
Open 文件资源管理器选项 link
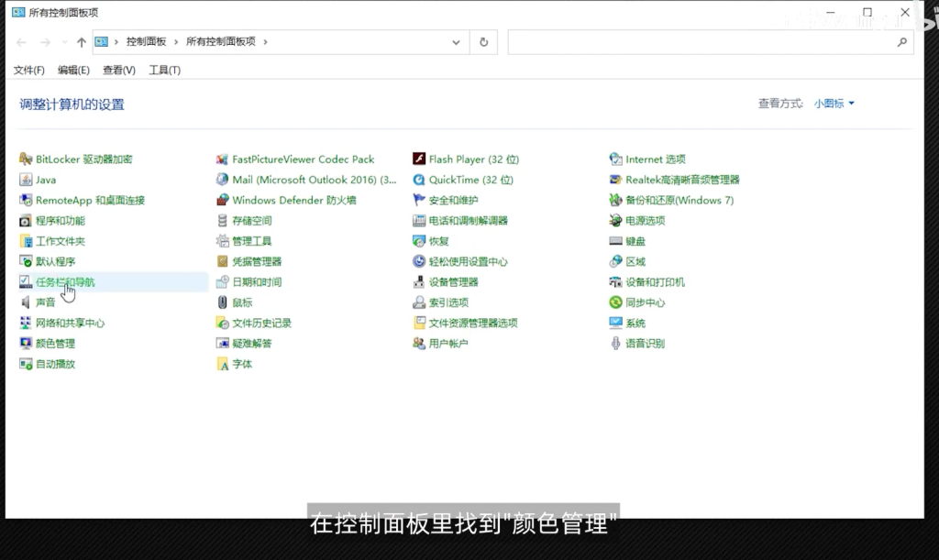point(473,323)
